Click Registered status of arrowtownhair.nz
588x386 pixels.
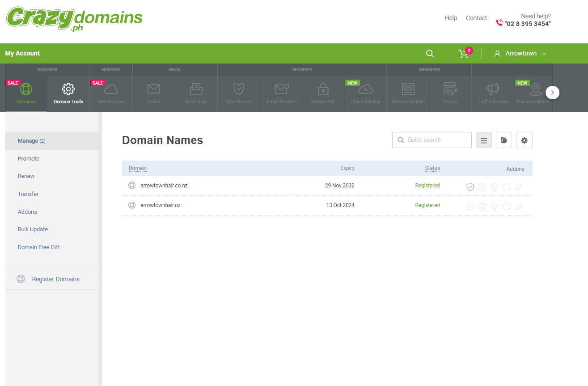click(x=427, y=205)
